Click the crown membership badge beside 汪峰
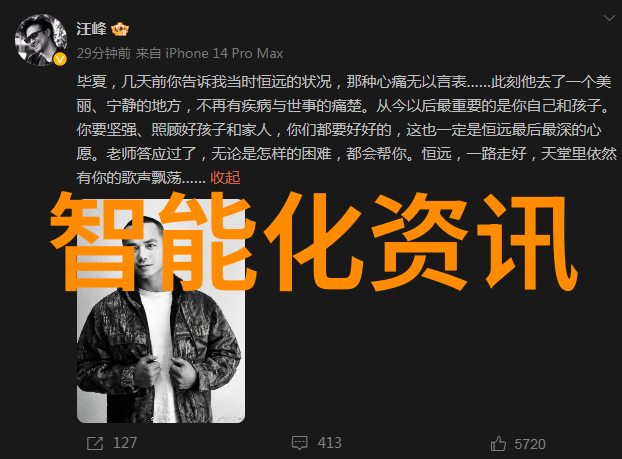Image resolution: width=622 pixels, height=459 pixels. click(119, 29)
